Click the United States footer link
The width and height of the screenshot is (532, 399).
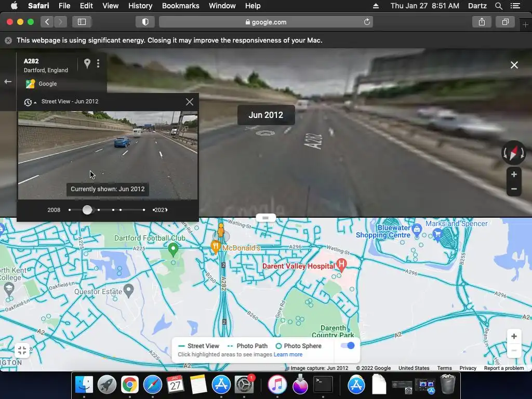(414, 368)
